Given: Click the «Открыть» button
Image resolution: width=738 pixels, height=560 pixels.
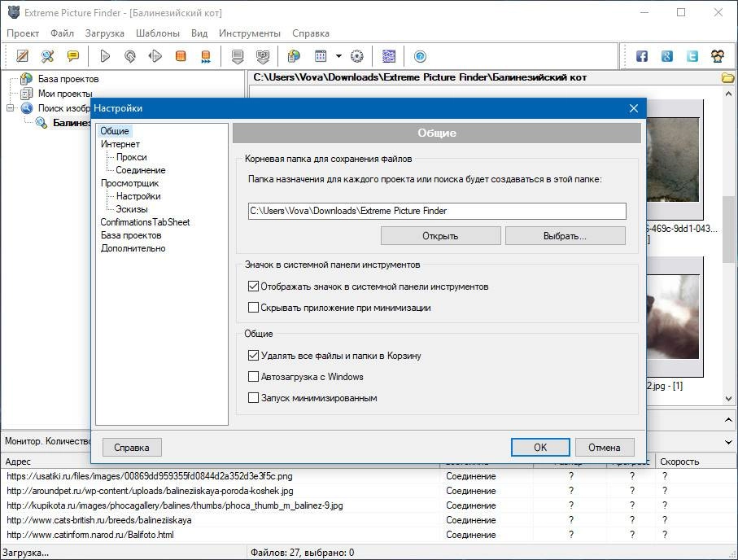Looking at the screenshot, I should click(x=440, y=236).
